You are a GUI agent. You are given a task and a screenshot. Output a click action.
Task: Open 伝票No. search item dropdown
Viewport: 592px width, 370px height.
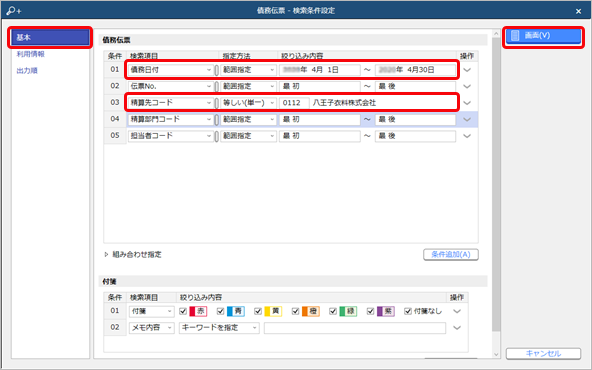pyautogui.click(x=171, y=86)
